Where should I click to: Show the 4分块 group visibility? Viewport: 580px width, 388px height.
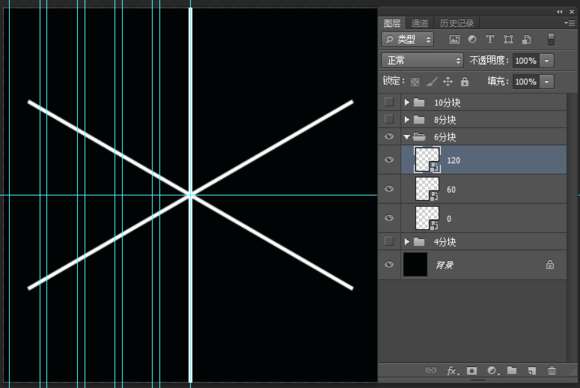pos(388,241)
